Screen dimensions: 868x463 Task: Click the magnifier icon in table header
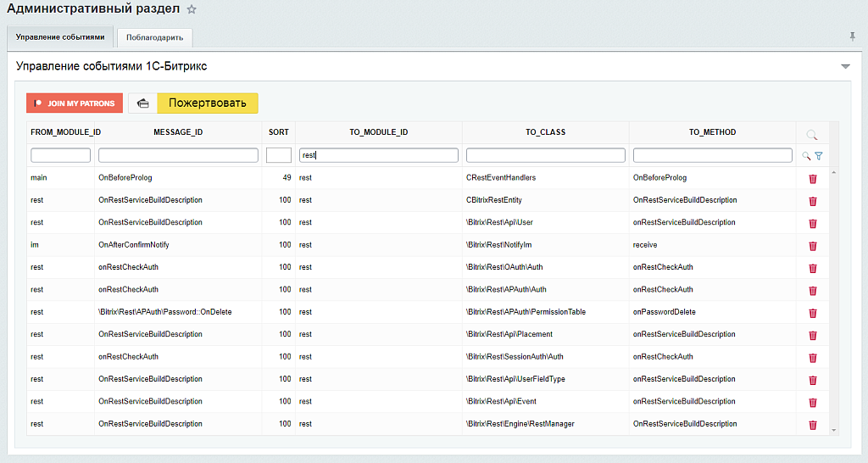811,134
